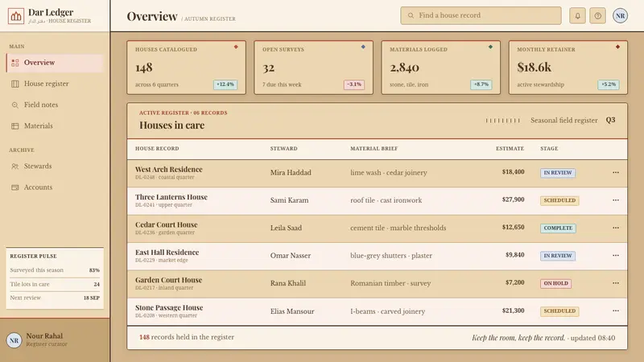The width and height of the screenshot is (644, 362).
Task: Click the Dar Ledger house logo icon
Action: tap(16, 16)
